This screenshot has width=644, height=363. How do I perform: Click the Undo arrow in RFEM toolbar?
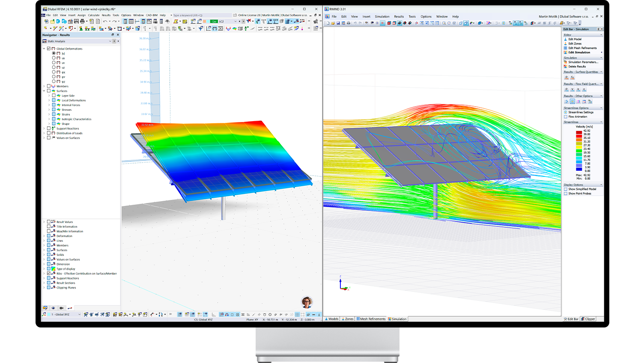[105, 21]
